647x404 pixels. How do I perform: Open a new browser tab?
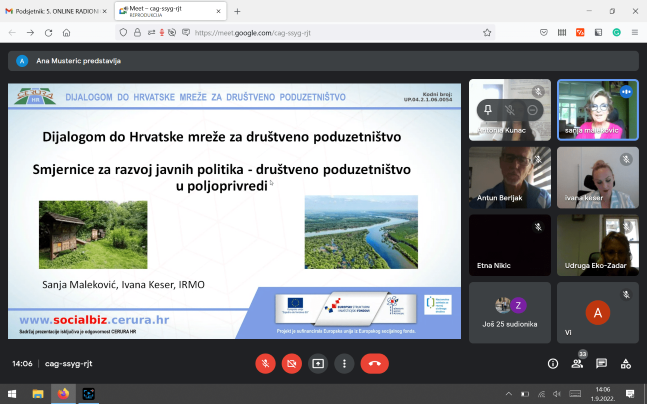click(x=237, y=11)
